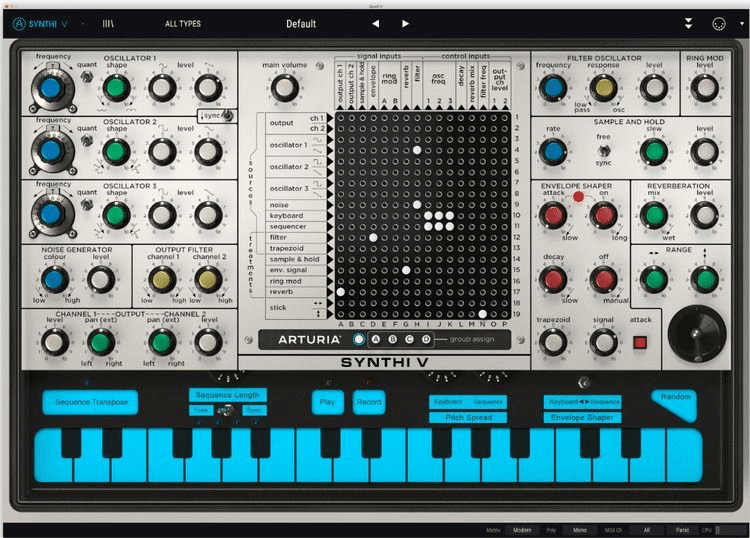Click Reverberation mix green knob
This screenshot has width=750, height=538.
(x=654, y=215)
